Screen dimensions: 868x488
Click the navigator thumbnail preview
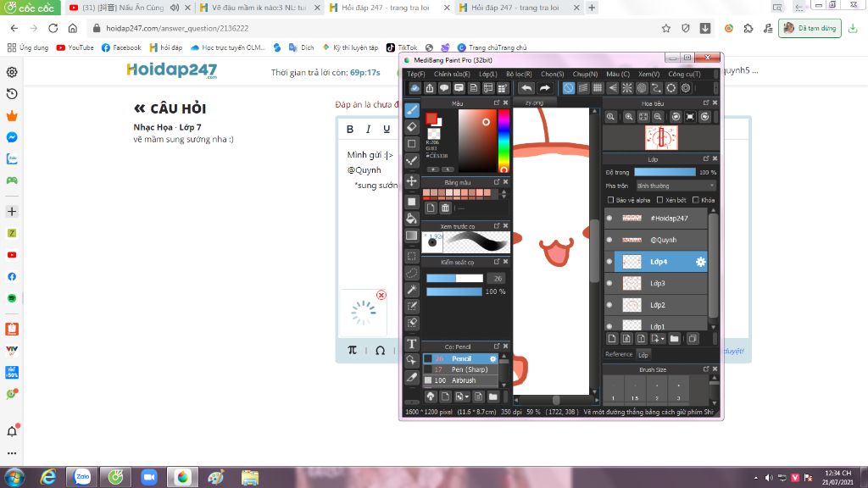click(661, 138)
